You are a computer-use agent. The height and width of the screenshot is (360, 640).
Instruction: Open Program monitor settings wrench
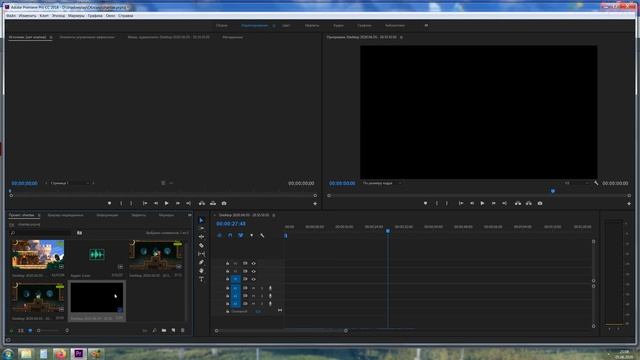596,183
